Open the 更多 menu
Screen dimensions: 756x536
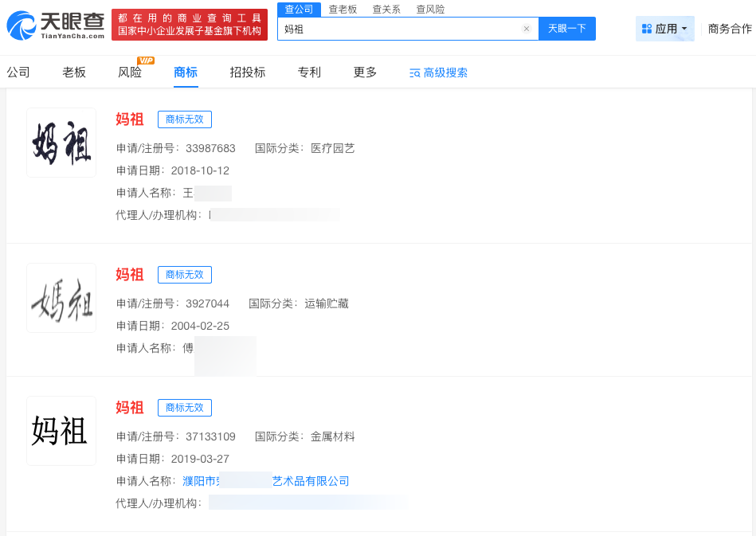tap(364, 72)
